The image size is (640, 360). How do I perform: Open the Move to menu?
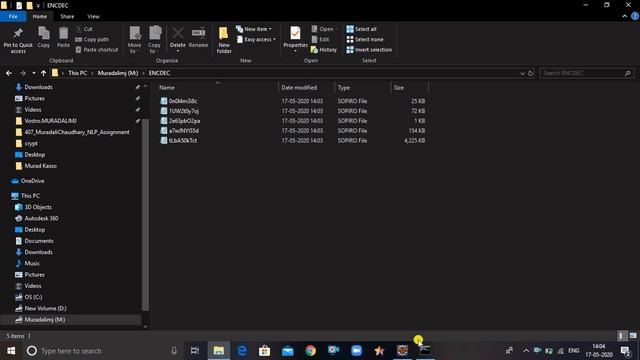point(134,40)
